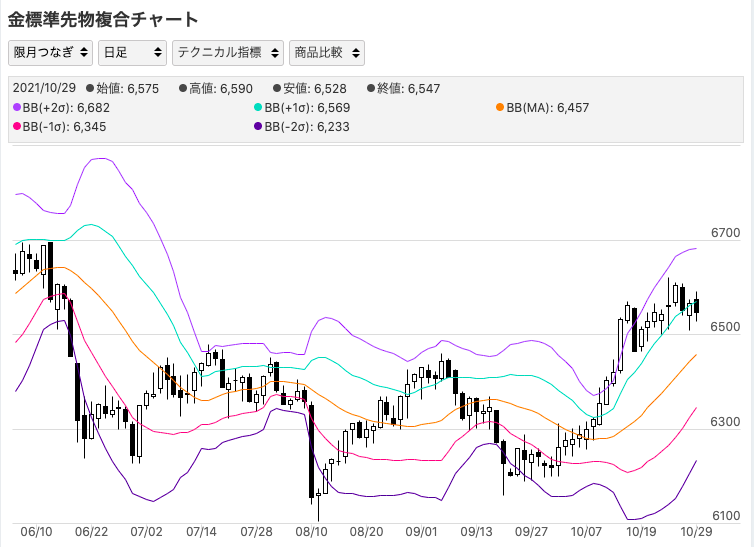
Task: Click the 07/14 date axis label
Action: tap(201, 532)
